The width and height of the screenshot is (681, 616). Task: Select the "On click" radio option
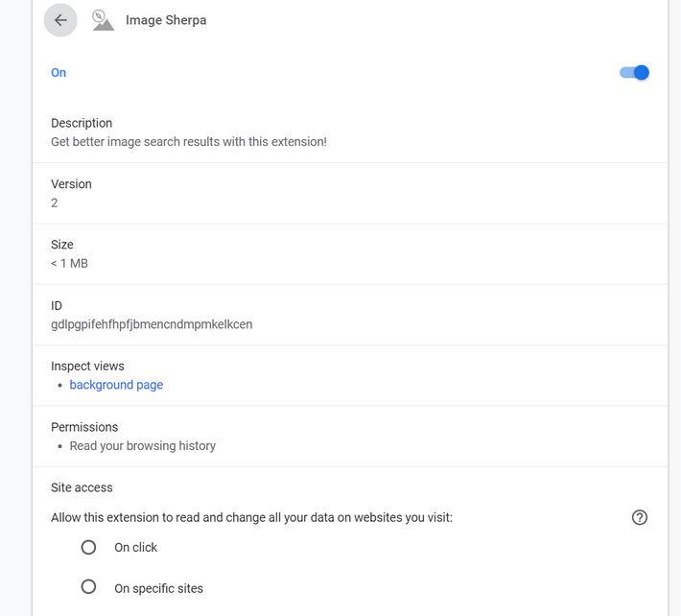88,547
